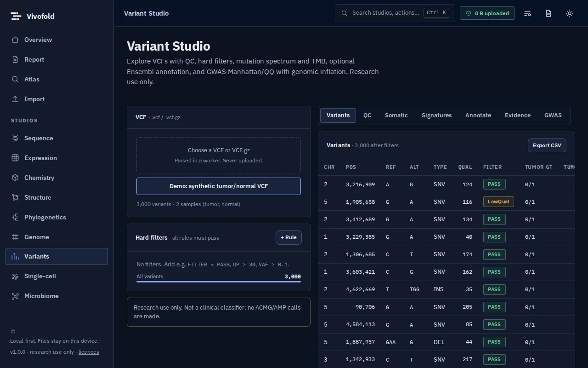
Task: Open the Overview home icon
Action: tap(15, 40)
